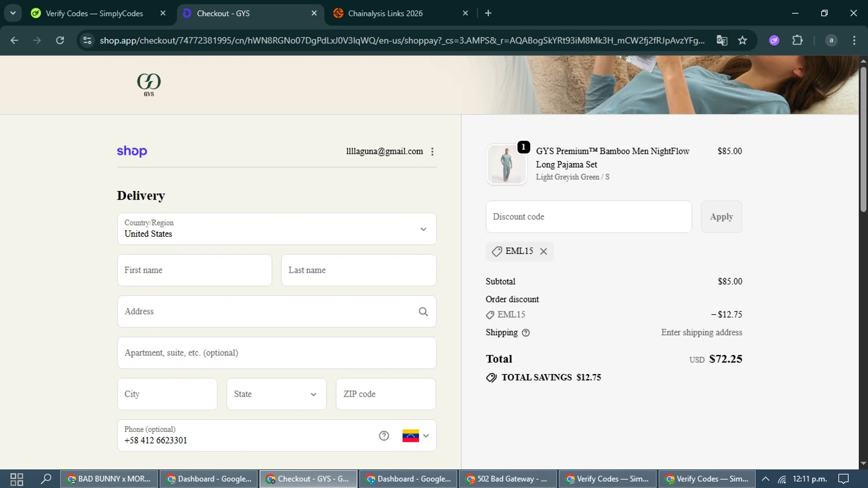868x488 pixels.
Task: Open the State dropdown
Action: coord(277,394)
